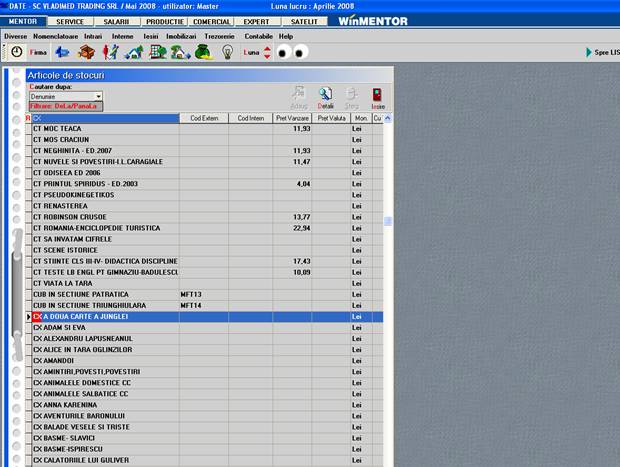The height and width of the screenshot is (467, 620).
Task: Click the light bulb icon
Action: tap(227, 52)
